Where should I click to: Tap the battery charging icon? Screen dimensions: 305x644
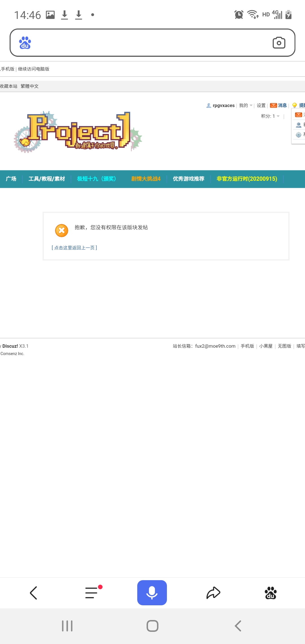pos(288,14)
